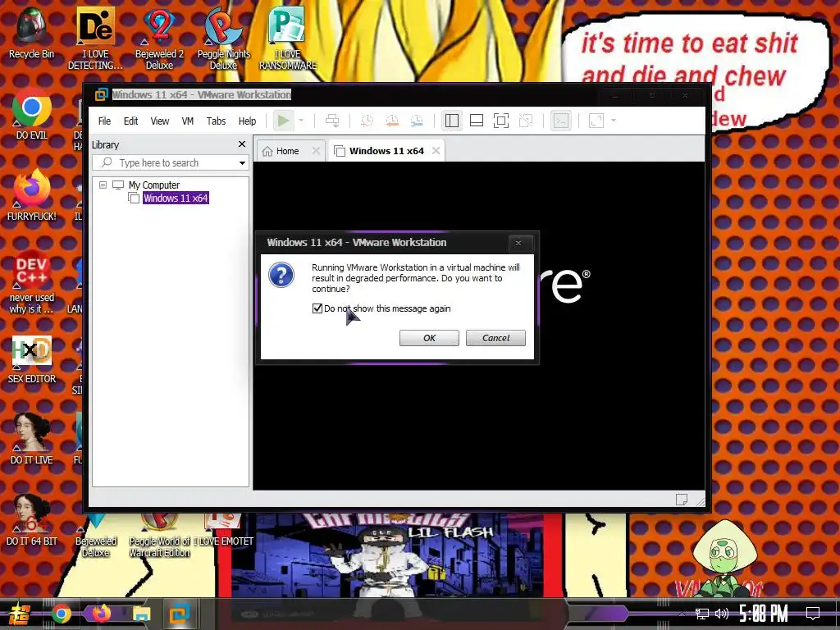Open the VM menu
840x630 pixels.
pos(188,121)
